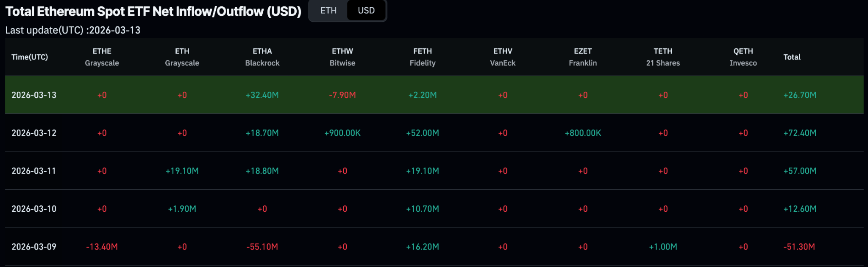868x267 pixels.
Task: Click Blackrock's +32.40M inflow value
Action: point(262,95)
